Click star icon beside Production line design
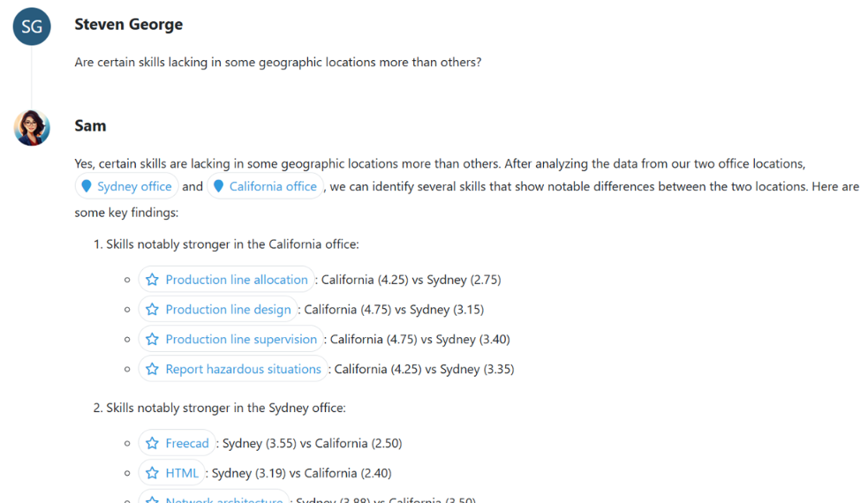The width and height of the screenshot is (868, 503). point(152,310)
